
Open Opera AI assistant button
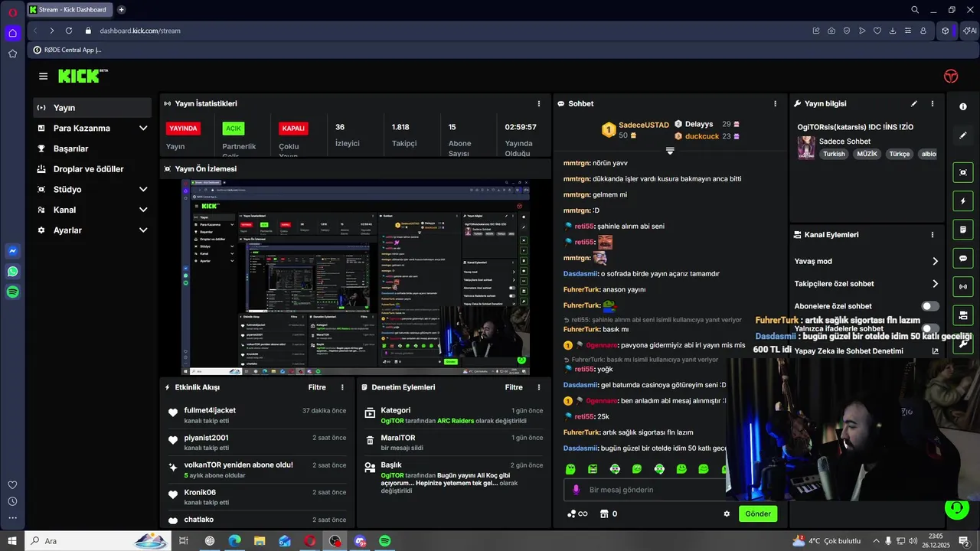click(969, 31)
